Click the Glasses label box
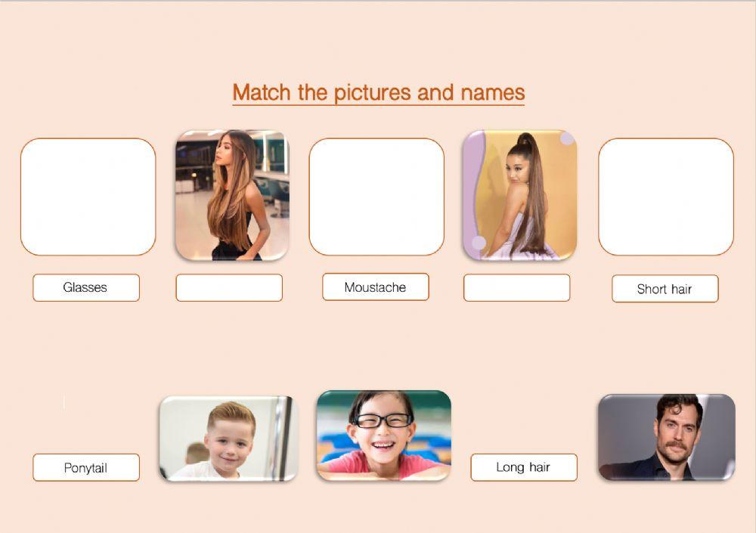Viewport: 756px width, 533px height. coord(86,287)
